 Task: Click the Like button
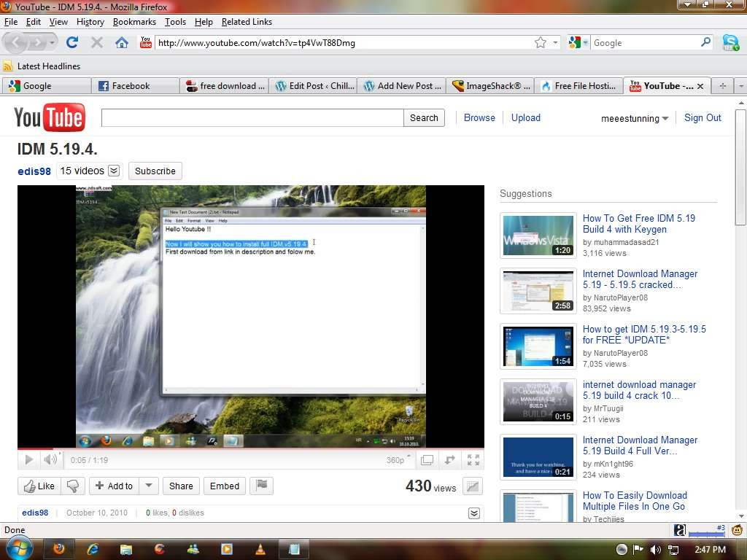tap(39, 486)
